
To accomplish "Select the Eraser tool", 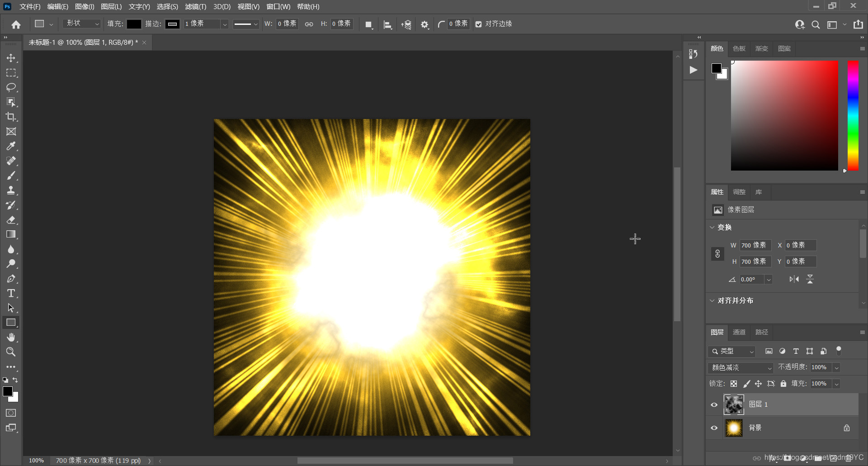I will (x=11, y=220).
